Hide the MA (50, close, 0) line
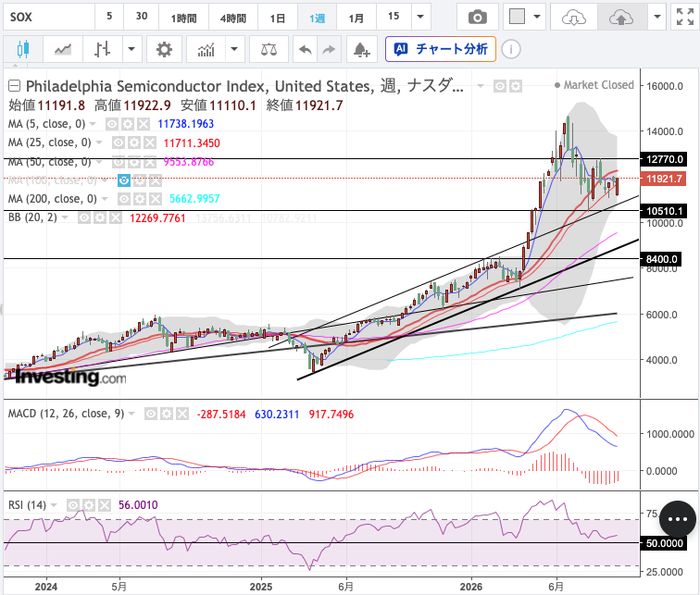 119,161
